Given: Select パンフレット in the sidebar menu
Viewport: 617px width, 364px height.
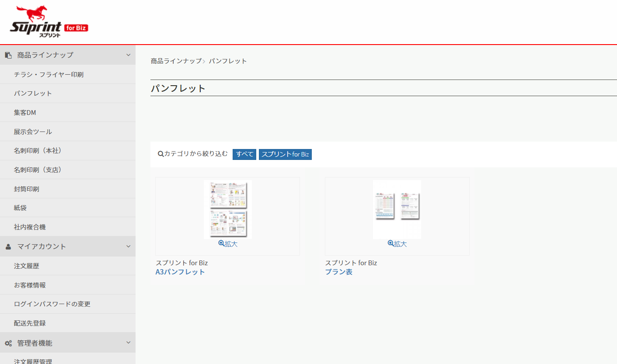Looking at the screenshot, I should pyautogui.click(x=68, y=94).
